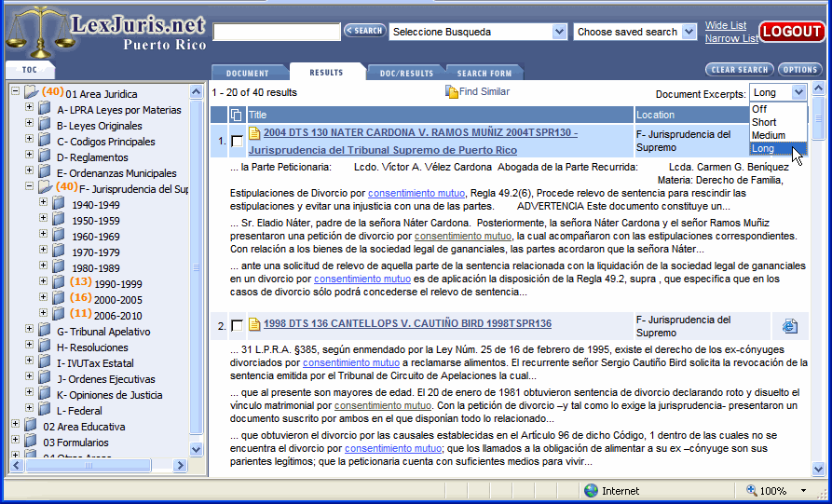832x504 pixels.
Task: Click folder icon for L- Federal
Action: (x=45, y=410)
